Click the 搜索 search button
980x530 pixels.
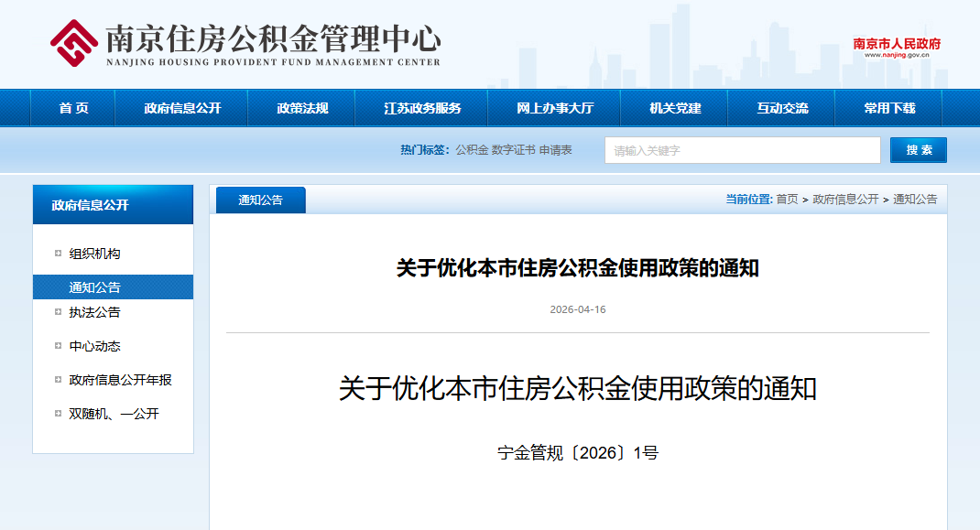918,149
